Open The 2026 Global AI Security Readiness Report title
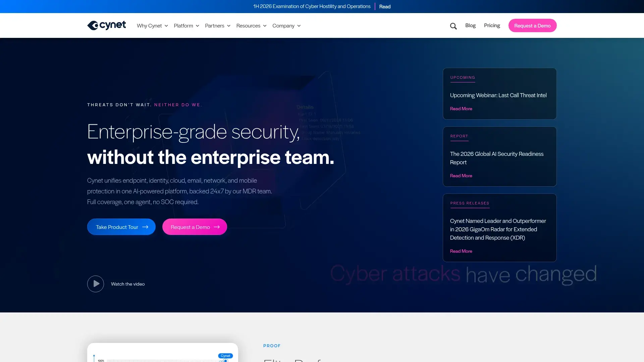The width and height of the screenshot is (644, 362). tap(497, 158)
